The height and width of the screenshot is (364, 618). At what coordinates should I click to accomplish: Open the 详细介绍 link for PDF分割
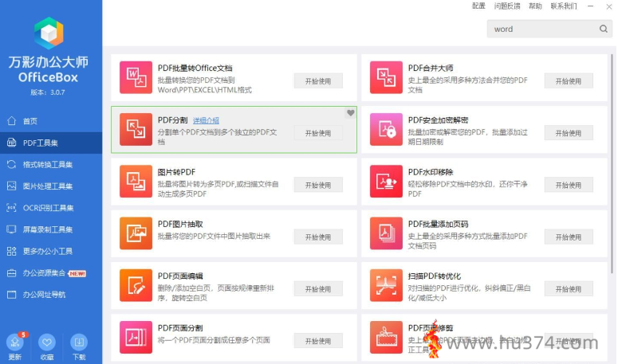point(206,120)
